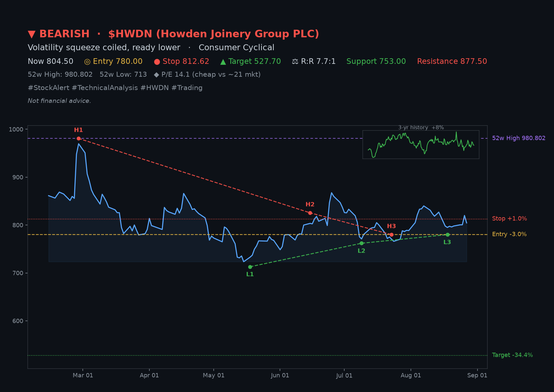This screenshot has height=392, width=554.
Task: Click the 1000 y-axis tick label
Action: coord(16,129)
